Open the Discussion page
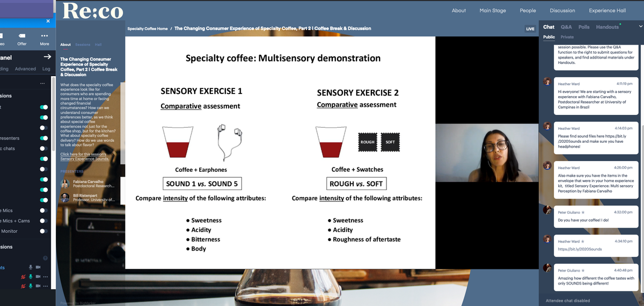The height and width of the screenshot is (306, 644). click(562, 10)
